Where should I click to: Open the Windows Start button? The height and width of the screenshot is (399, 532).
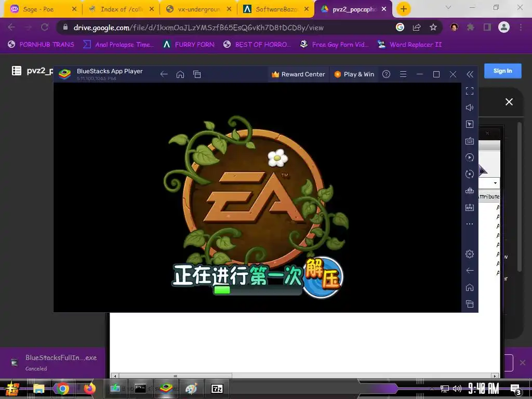pyautogui.click(x=12, y=389)
